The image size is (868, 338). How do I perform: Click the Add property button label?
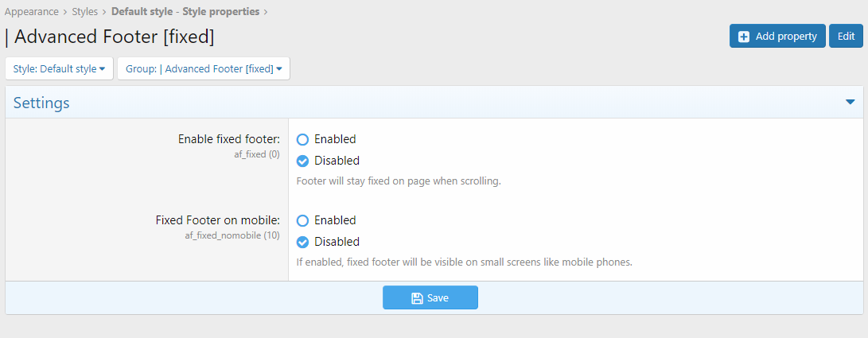(786, 37)
